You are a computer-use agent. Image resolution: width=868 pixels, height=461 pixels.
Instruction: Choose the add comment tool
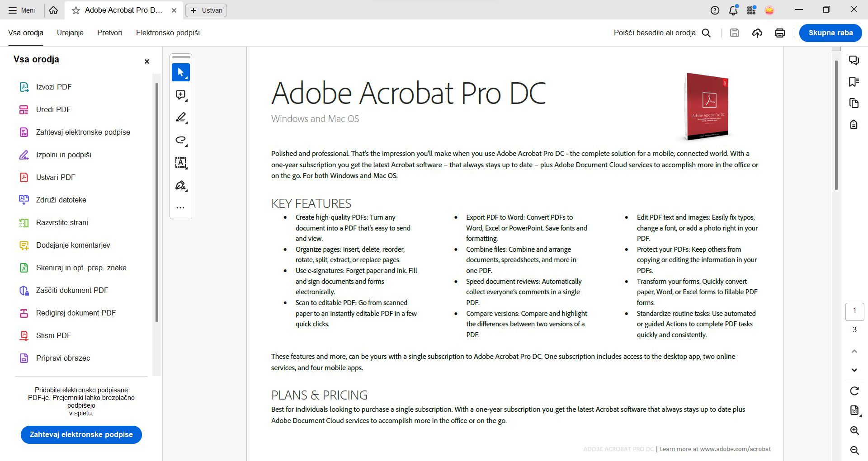(x=181, y=95)
